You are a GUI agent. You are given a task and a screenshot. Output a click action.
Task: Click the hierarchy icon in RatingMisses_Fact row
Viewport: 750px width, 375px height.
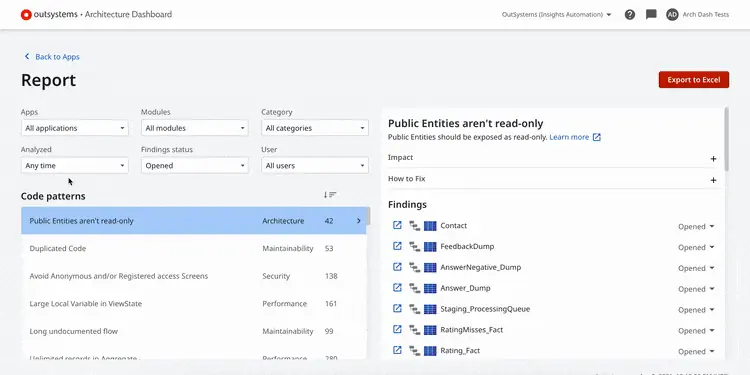coord(414,330)
